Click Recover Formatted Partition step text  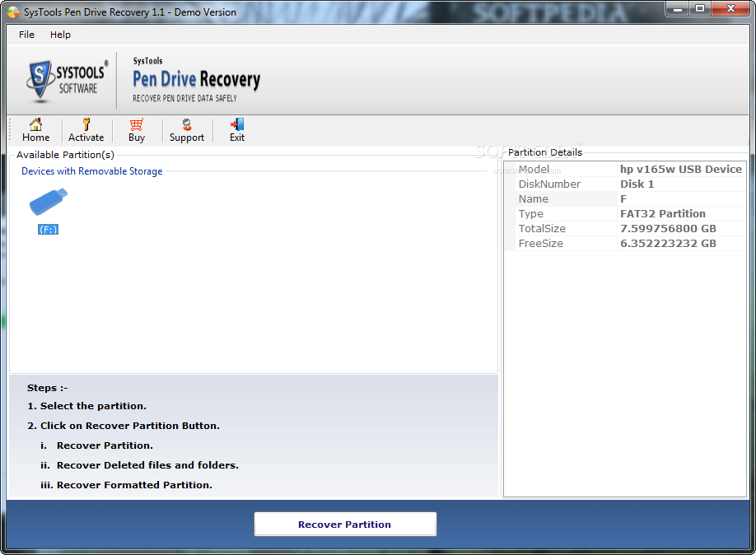134,485
